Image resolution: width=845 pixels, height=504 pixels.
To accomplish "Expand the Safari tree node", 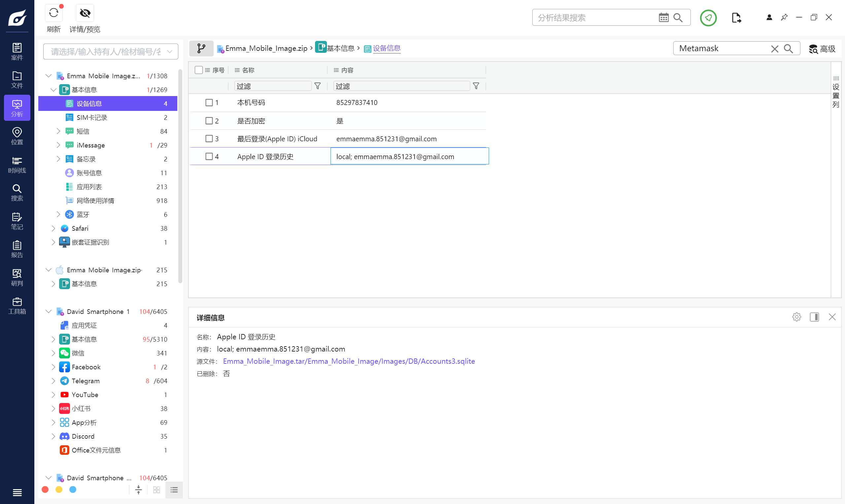I will 53,229.
